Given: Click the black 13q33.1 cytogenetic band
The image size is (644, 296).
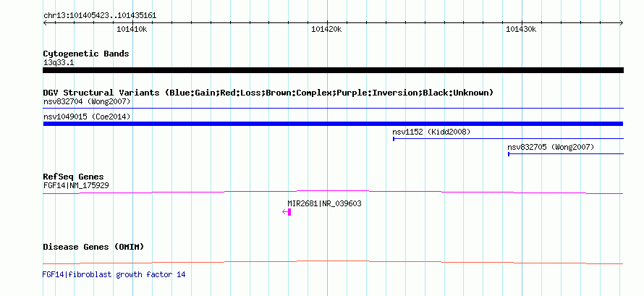Looking at the screenshot, I should (333, 70).
